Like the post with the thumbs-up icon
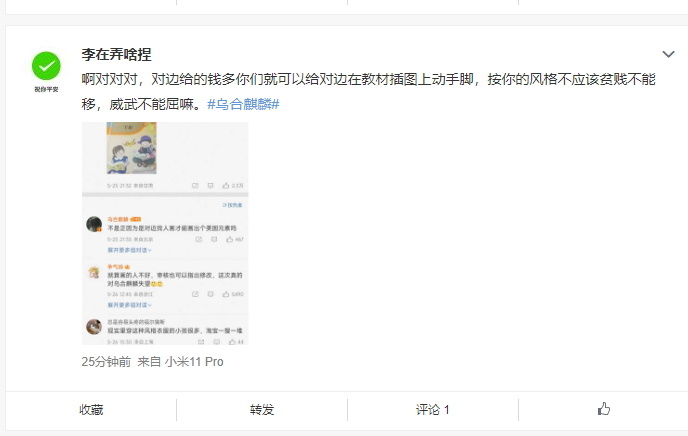 point(604,409)
